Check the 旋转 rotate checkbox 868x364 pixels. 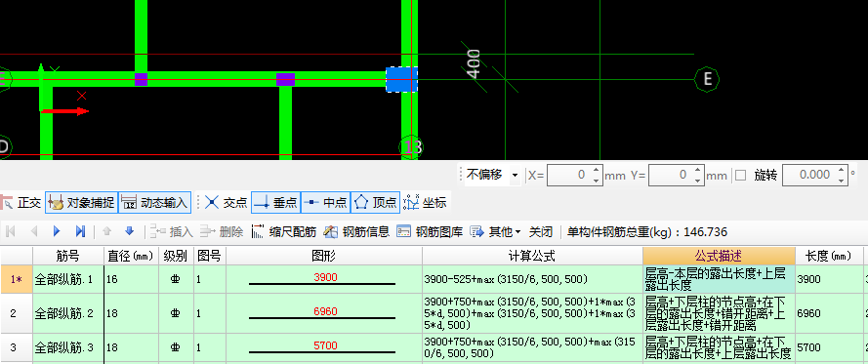(x=741, y=176)
